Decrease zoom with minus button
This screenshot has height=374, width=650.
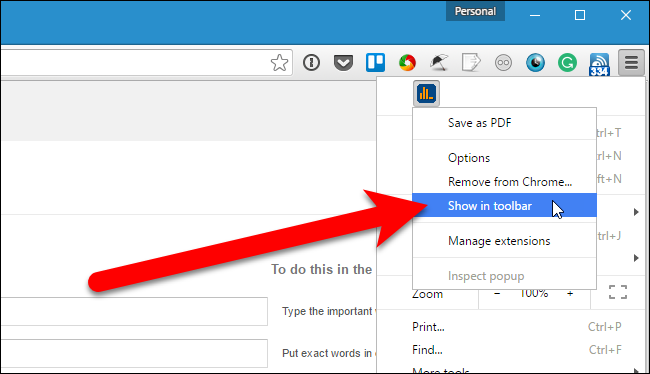(x=497, y=294)
